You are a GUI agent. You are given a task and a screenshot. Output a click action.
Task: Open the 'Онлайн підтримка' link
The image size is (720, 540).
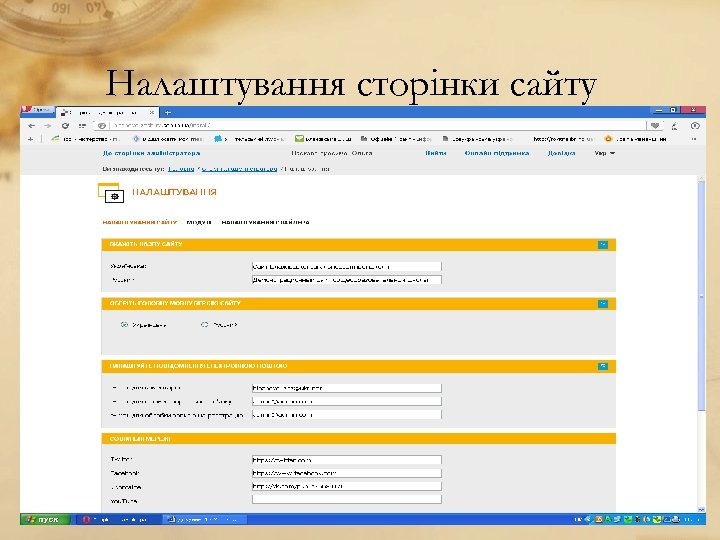497,153
